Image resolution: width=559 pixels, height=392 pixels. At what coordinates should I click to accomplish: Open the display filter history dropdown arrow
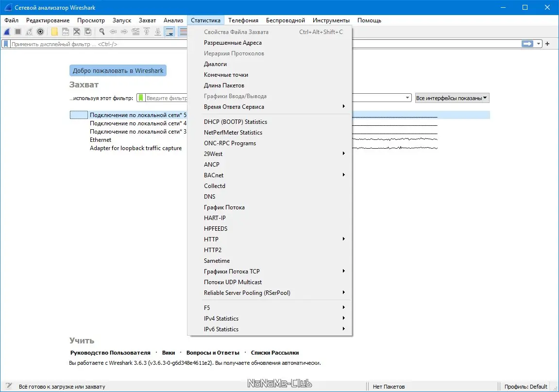click(538, 44)
